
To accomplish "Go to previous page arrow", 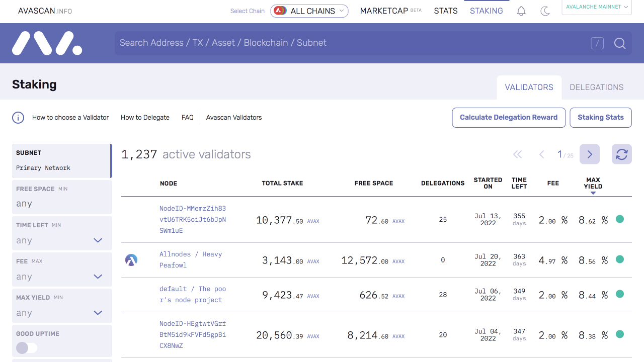I will click(542, 154).
